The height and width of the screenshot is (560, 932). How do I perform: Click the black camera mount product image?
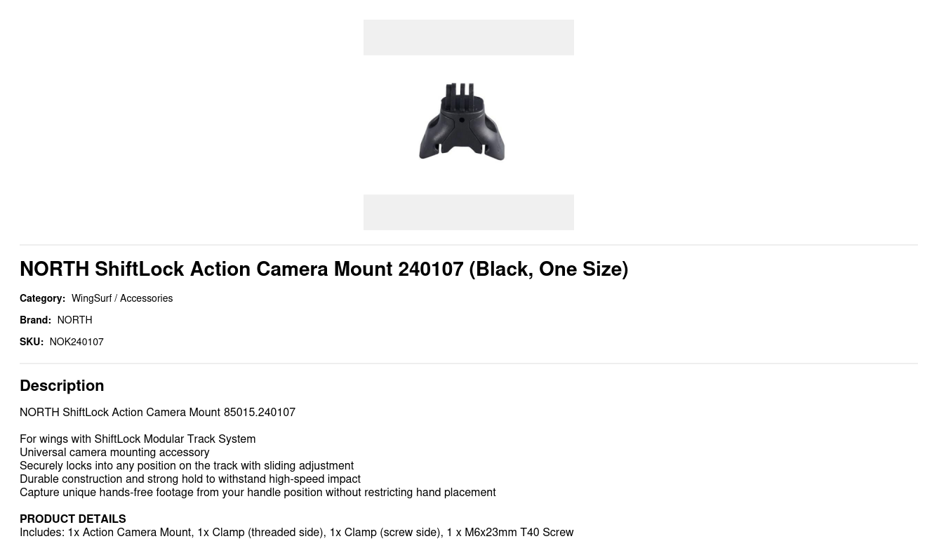point(462,122)
